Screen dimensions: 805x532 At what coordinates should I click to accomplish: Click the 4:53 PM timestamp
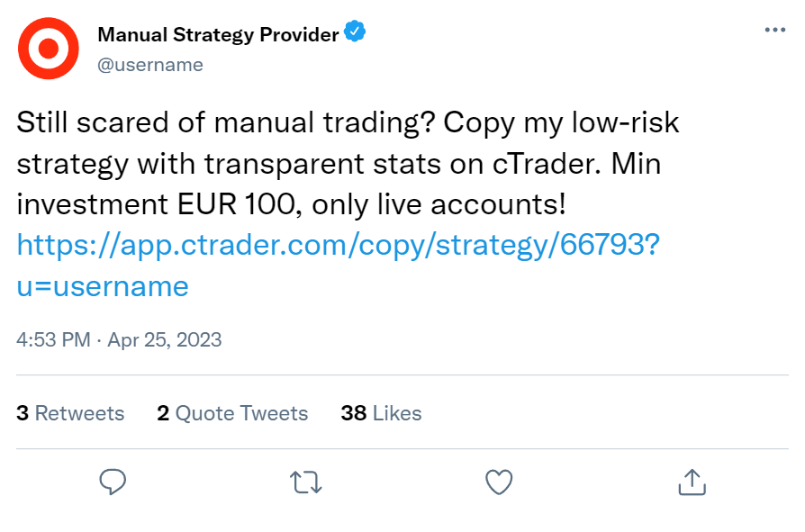(x=53, y=339)
